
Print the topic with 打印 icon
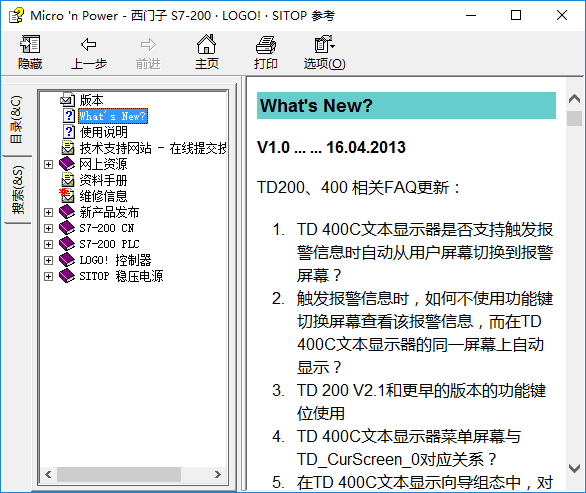[x=266, y=52]
